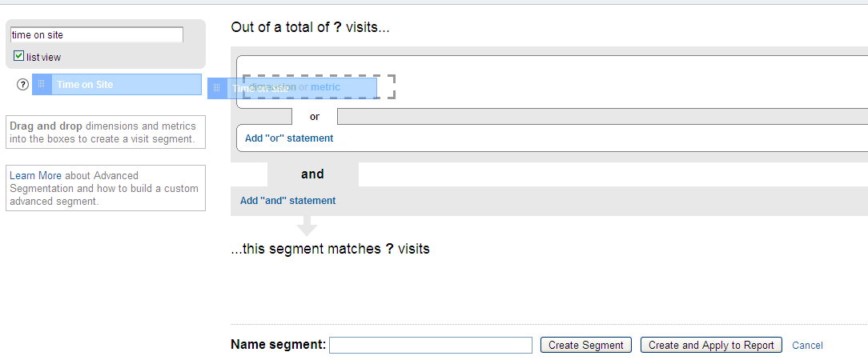Click Add "and" statement
Screen dimensions: 868x364
pos(287,201)
